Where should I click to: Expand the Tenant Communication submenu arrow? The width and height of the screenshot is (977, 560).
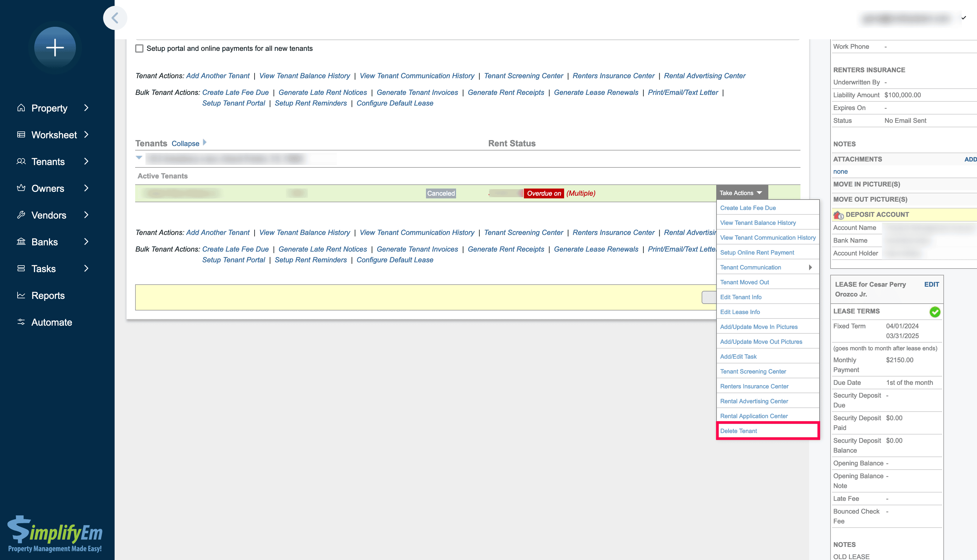811,267
